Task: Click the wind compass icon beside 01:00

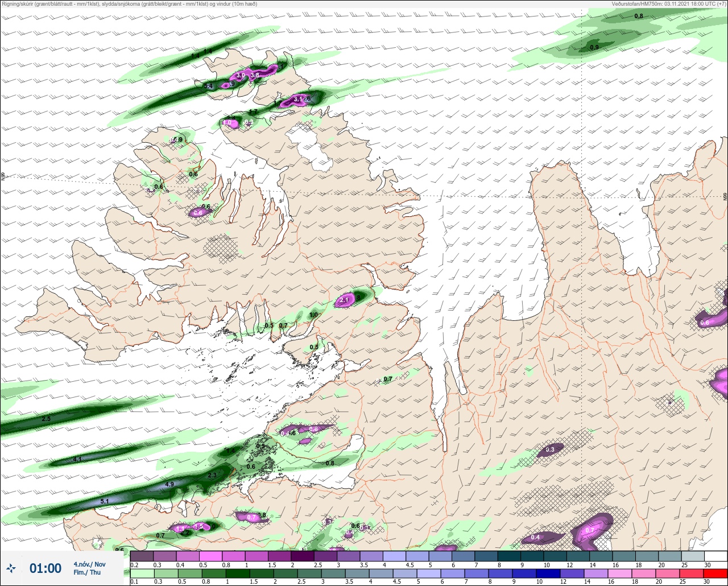Action: click(x=11, y=568)
